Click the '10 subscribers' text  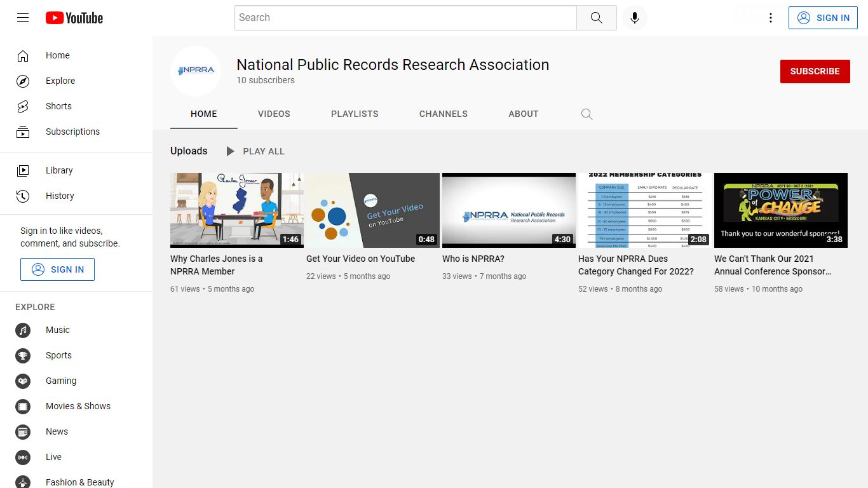pos(266,80)
